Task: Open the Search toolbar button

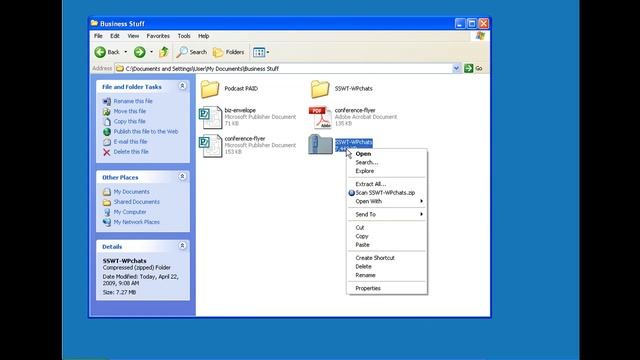Action: [x=192, y=52]
